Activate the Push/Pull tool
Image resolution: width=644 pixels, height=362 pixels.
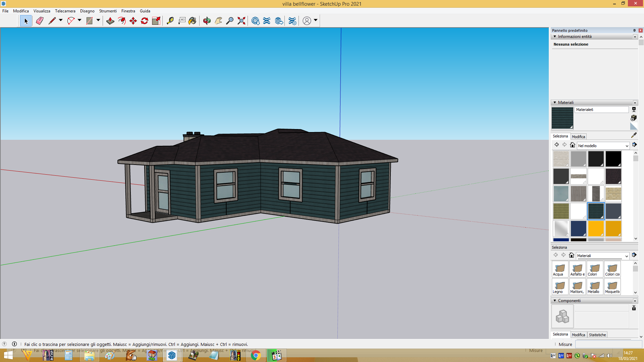pyautogui.click(x=110, y=21)
